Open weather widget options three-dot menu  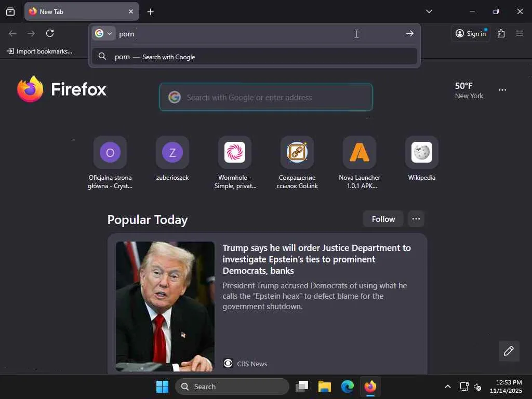pyautogui.click(x=502, y=90)
